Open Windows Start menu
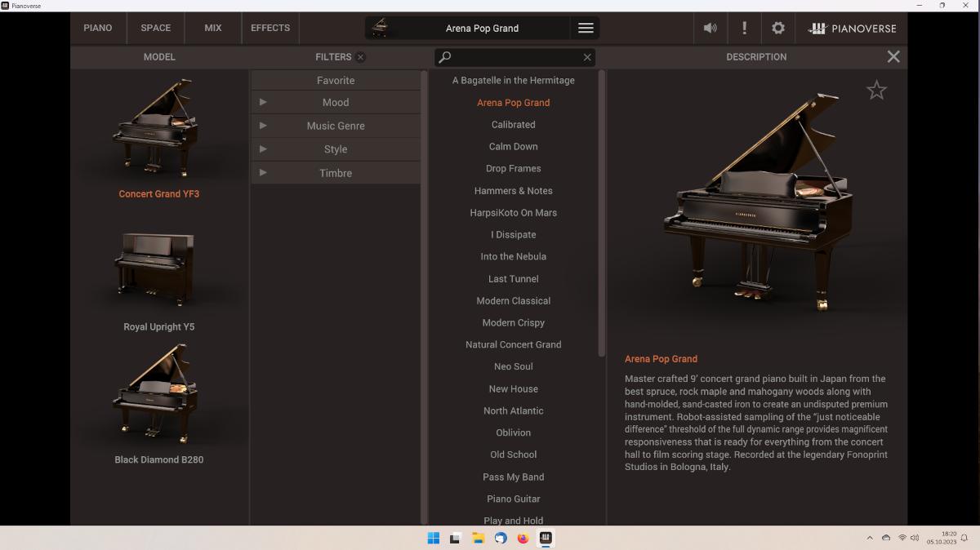 tap(433, 538)
